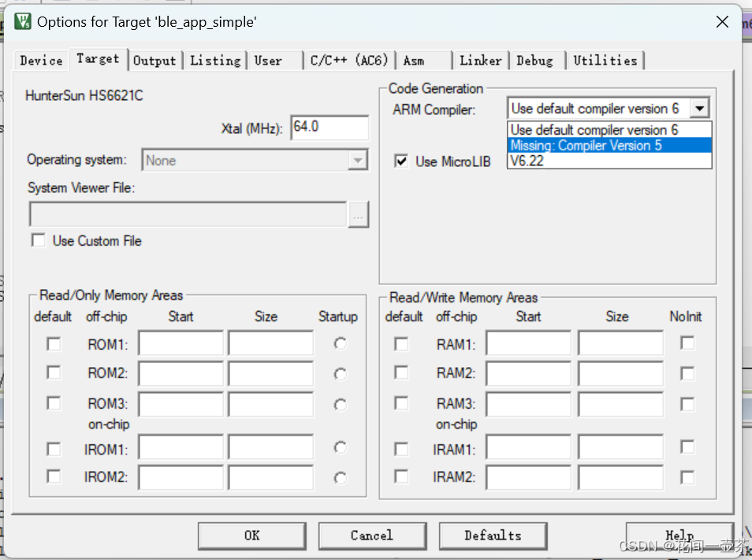Check the RAM3 default checkbox
Viewport: 752px width, 560px height.
[401, 403]
